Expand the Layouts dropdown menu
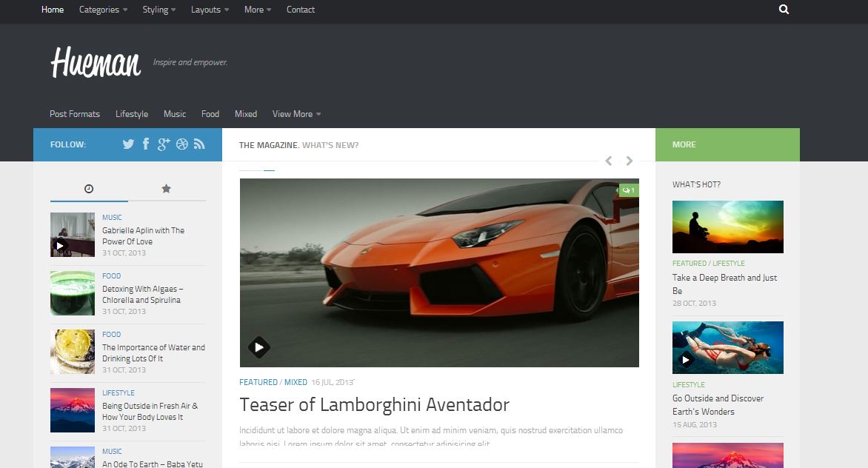868x468 pixels. tap(210, 10)
